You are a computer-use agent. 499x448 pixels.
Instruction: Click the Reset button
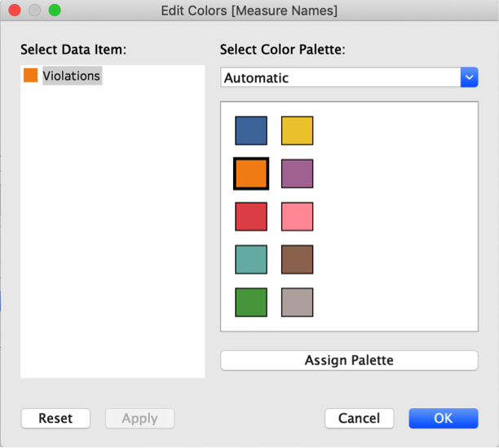55,419
